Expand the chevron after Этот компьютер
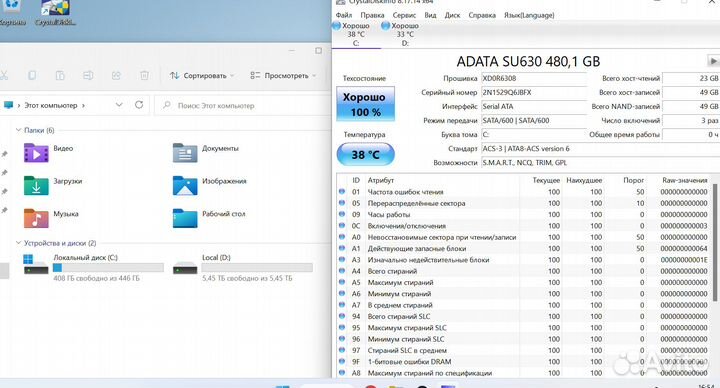Image resolution: width=720 pixels, height=388 pixels. (84, 106)
